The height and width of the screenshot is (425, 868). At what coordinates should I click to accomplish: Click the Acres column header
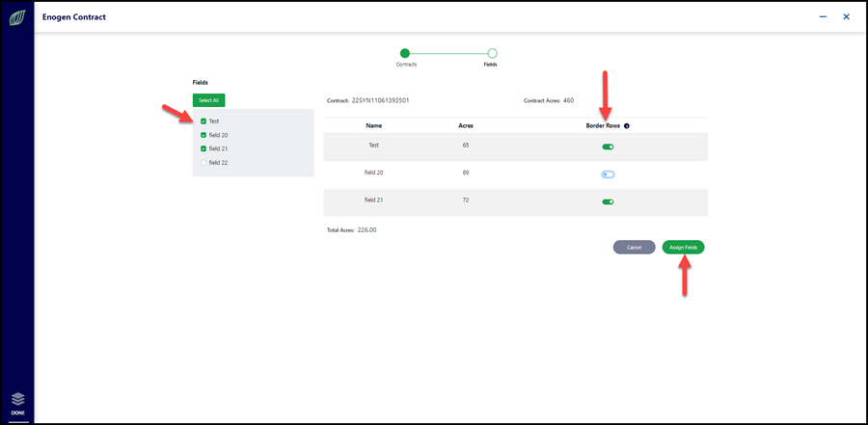tap(466, 125)
